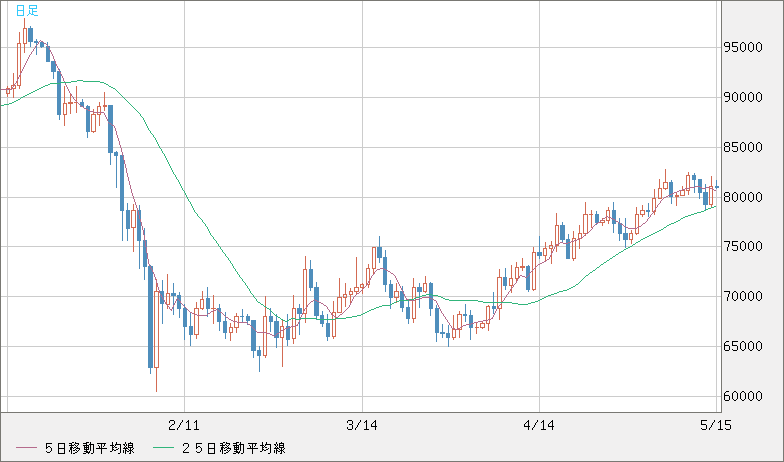Select the 60000 price axis label
This screenshot has width=784, height=462.
point(744,396)
